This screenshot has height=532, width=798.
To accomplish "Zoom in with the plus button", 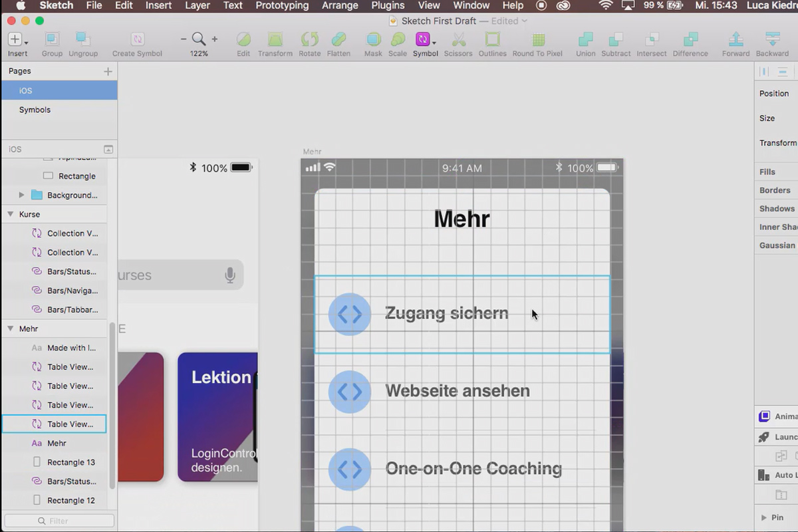I will click(x=214, y=39).
